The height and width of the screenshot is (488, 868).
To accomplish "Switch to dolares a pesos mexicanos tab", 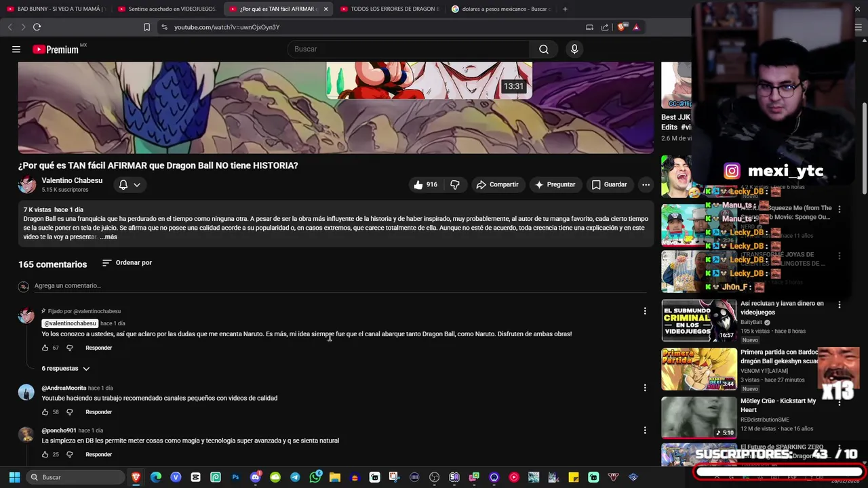I will click(x=501, y=9).
